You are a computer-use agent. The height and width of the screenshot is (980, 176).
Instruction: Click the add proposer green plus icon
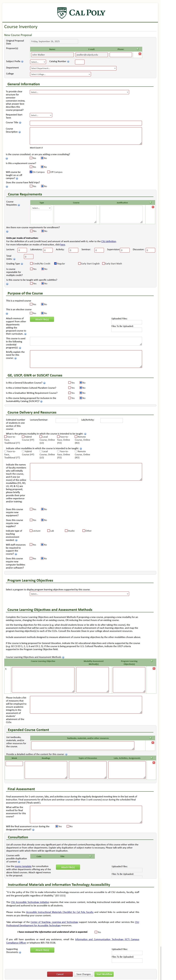click(x=138, y=49)
